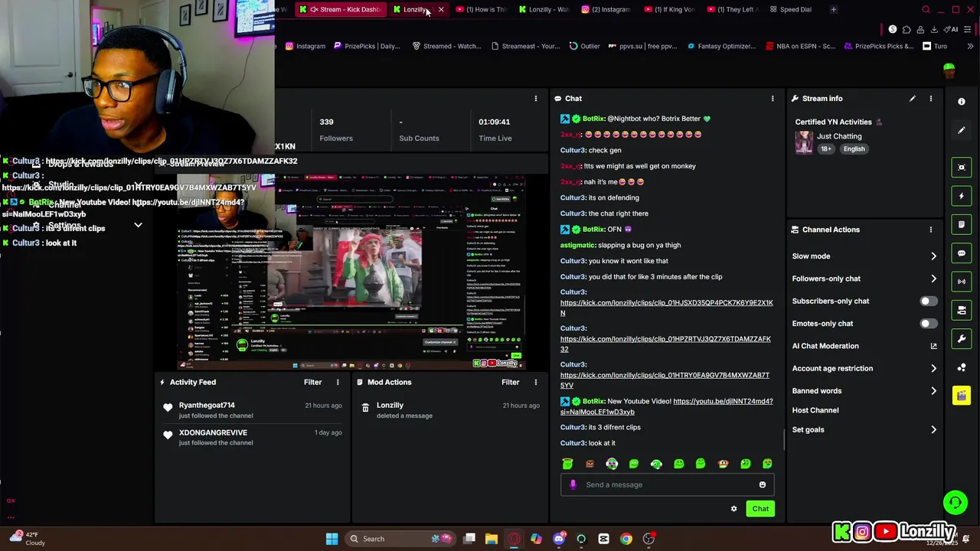980x551 pixels.
Task: Toggle the session notes page icon in sidebar
Action: tap(962, 224)
